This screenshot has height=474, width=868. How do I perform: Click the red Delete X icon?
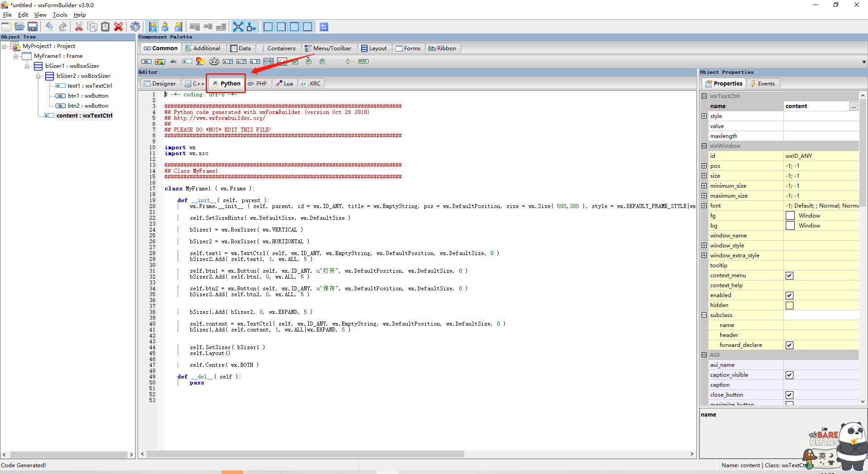[118, 27]
